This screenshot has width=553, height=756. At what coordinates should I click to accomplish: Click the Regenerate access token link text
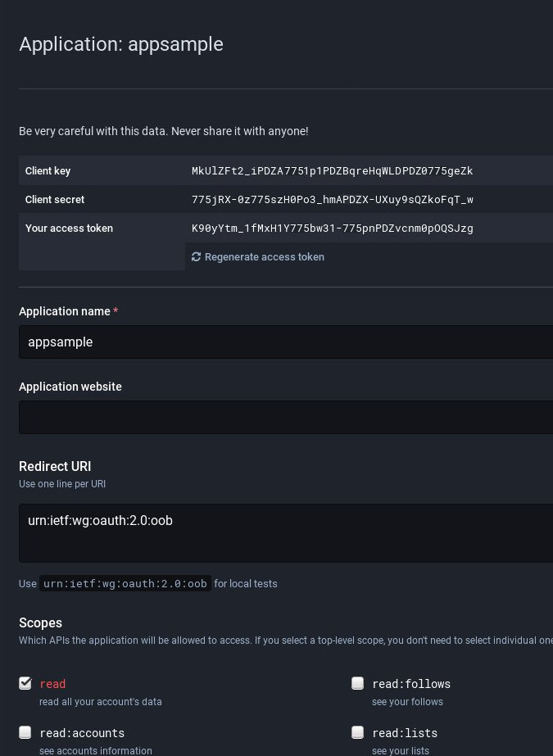(x=264, y=257)
